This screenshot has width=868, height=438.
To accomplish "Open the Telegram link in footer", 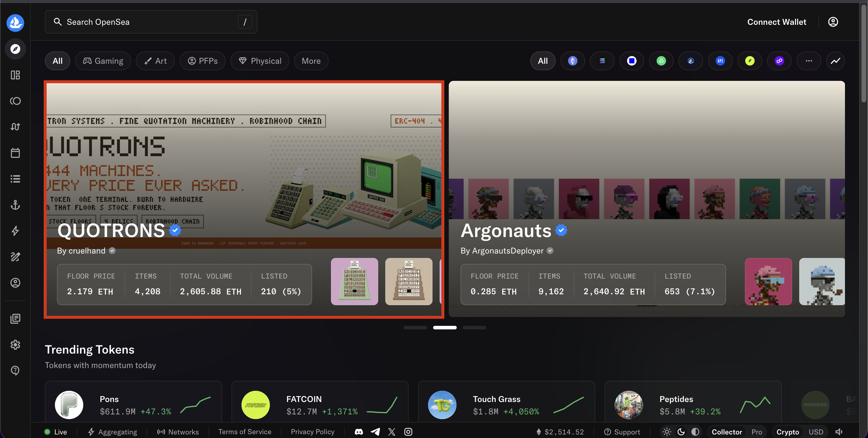I will [x=375, y=432].
